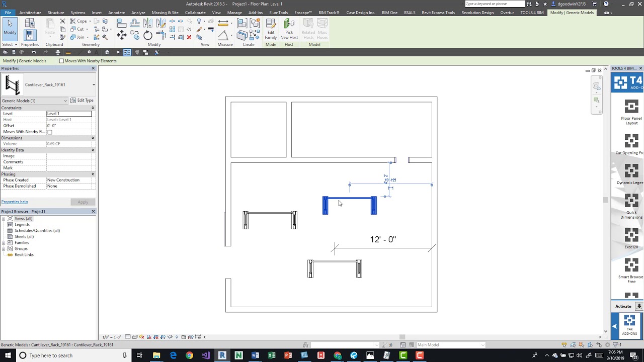Close the Project Browser panel
Image resolution: width=644 pixels, height=362 pixels.
click(x=93, y=211)
